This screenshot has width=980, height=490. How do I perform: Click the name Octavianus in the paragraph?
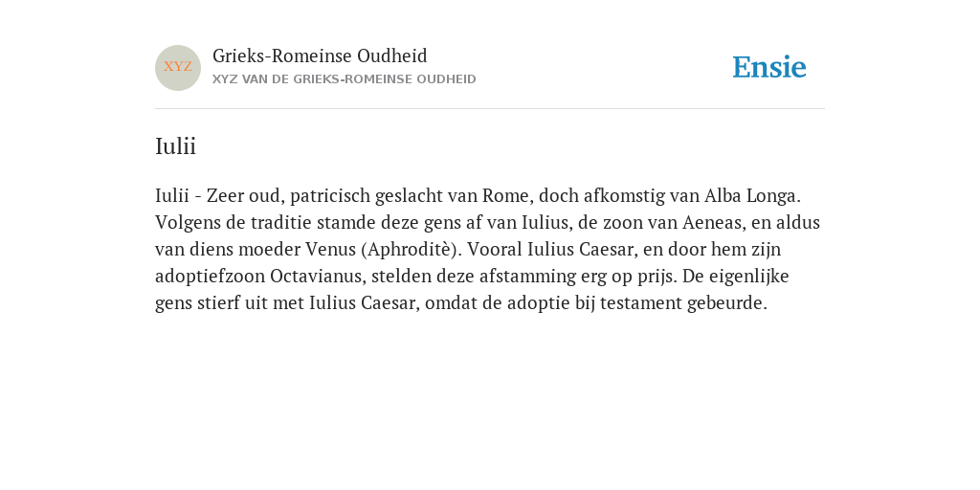click(x=318, y=277)
